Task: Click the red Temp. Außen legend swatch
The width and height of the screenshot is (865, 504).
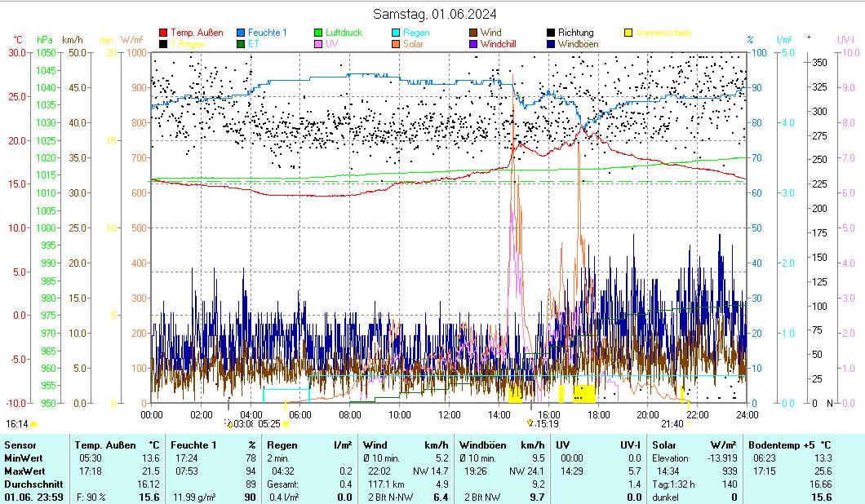Action: click(163, 33)
